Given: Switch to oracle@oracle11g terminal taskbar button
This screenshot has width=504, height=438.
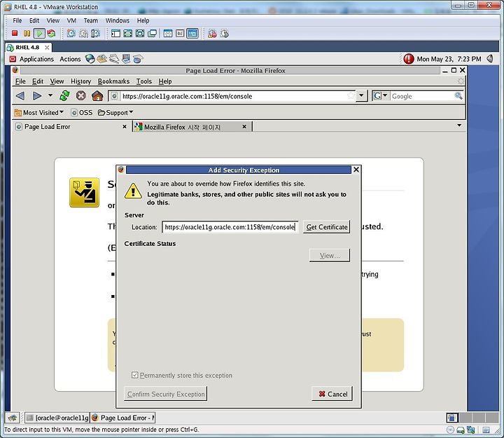Looking at the screenshot, I should 57,418.
